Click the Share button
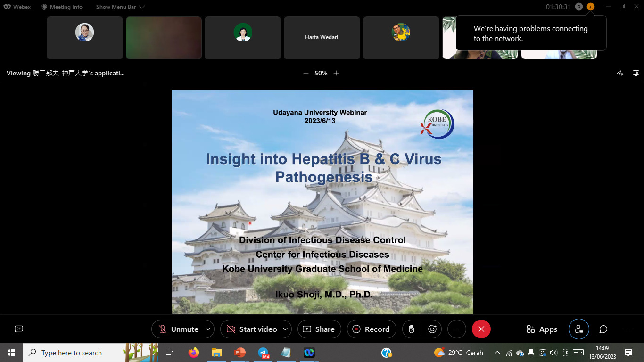The height and width of the screenshot is (362, 644). click(x=319, y=329)
